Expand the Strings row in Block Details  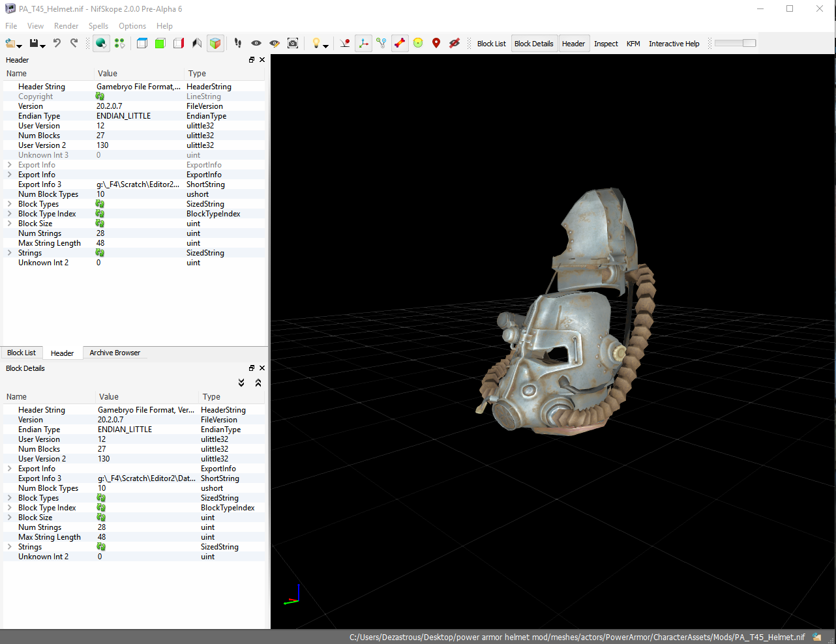click(10, 547)
